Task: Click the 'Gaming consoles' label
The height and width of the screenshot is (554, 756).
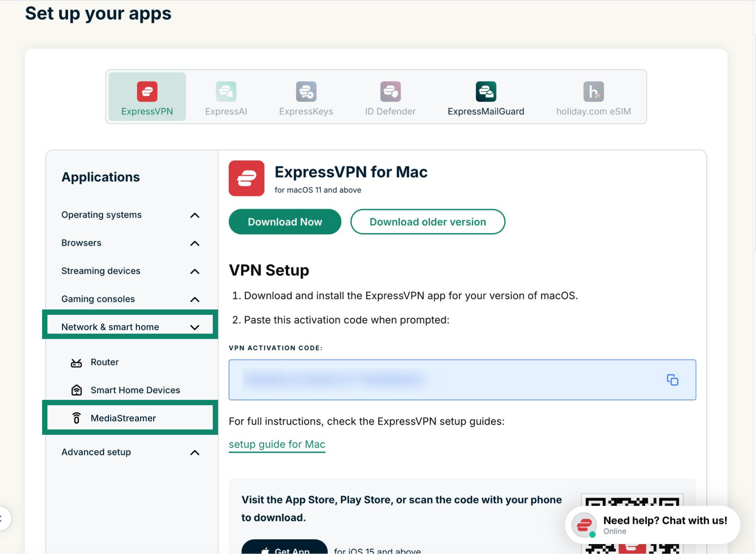Action: pyautogui.click(x=98, y=299)
